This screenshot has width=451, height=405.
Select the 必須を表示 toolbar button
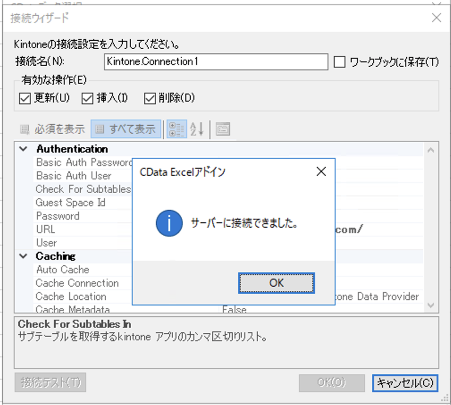[53, 129]
